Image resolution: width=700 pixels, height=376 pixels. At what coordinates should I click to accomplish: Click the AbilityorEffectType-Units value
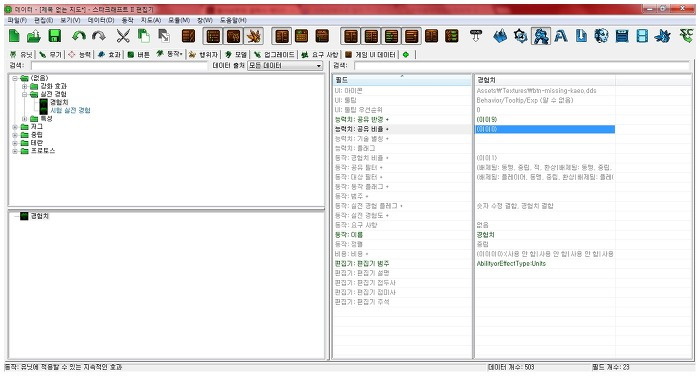click(x=511, y=263)
